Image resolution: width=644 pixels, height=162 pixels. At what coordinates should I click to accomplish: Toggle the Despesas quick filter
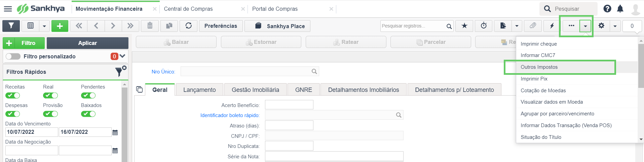[x=12, y=114]
